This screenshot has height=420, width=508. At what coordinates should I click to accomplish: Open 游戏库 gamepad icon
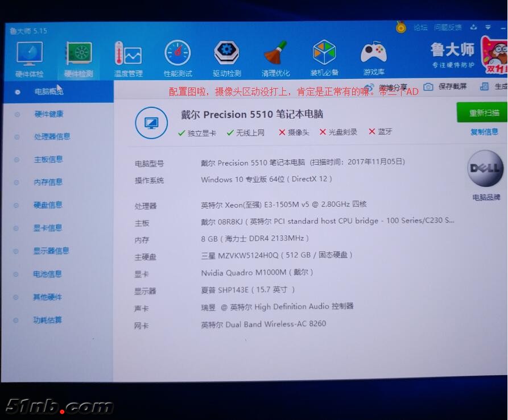(374, 52)
